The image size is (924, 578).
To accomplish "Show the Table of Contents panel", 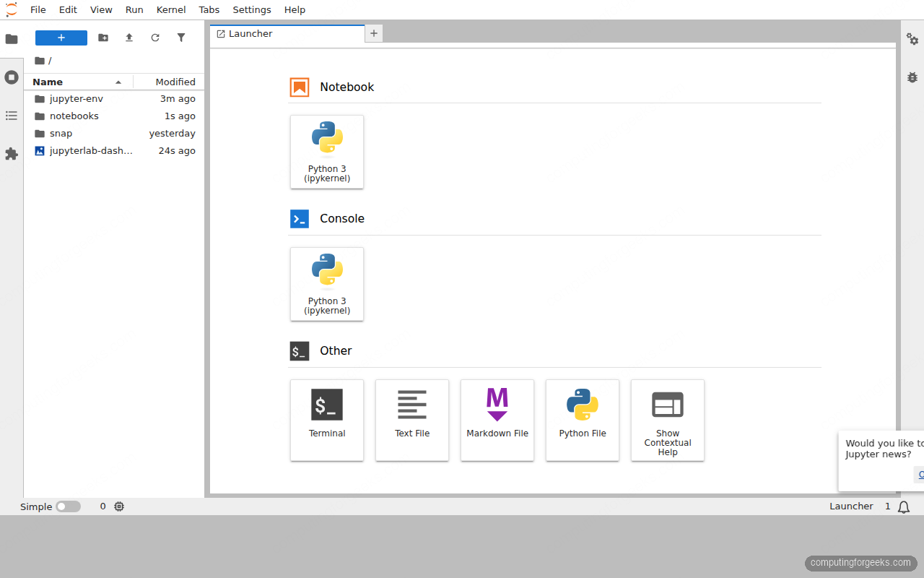I will pyautogui.click(x=12, y=116).
